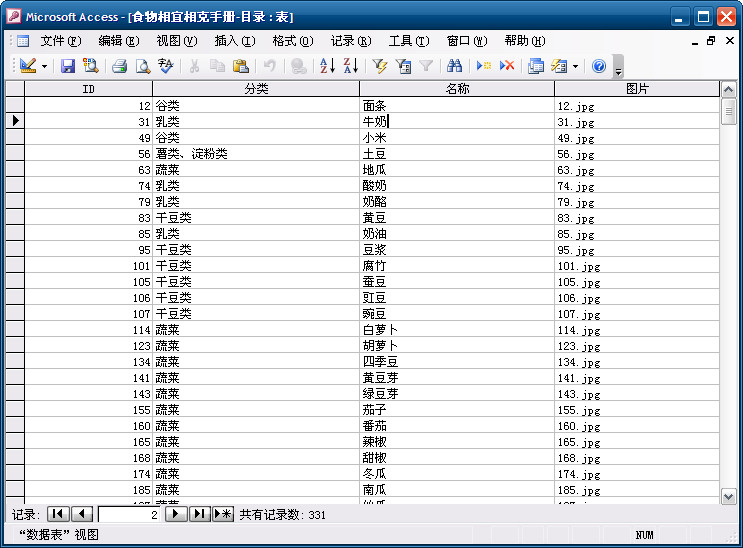743x548 pixels.
Task: Click the vertical scrollbar up arrow
Action: click(728, 89)
